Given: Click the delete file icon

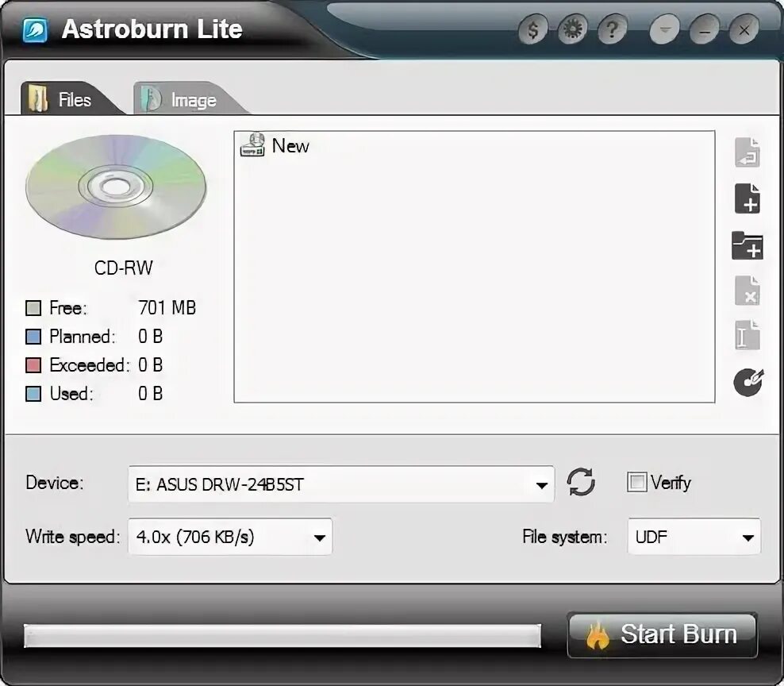Looking at the screenshot, I should (747, 291).
